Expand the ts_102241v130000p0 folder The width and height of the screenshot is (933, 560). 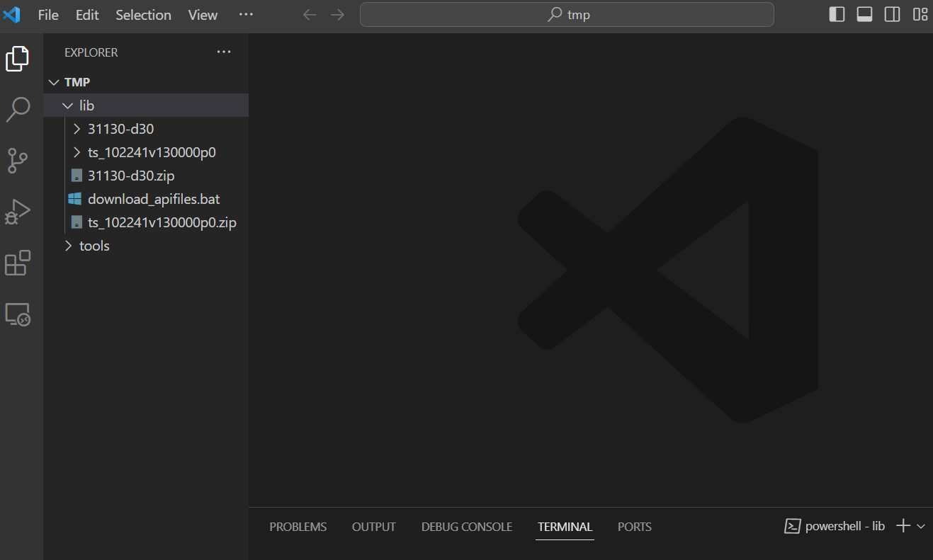click(77, 152)
